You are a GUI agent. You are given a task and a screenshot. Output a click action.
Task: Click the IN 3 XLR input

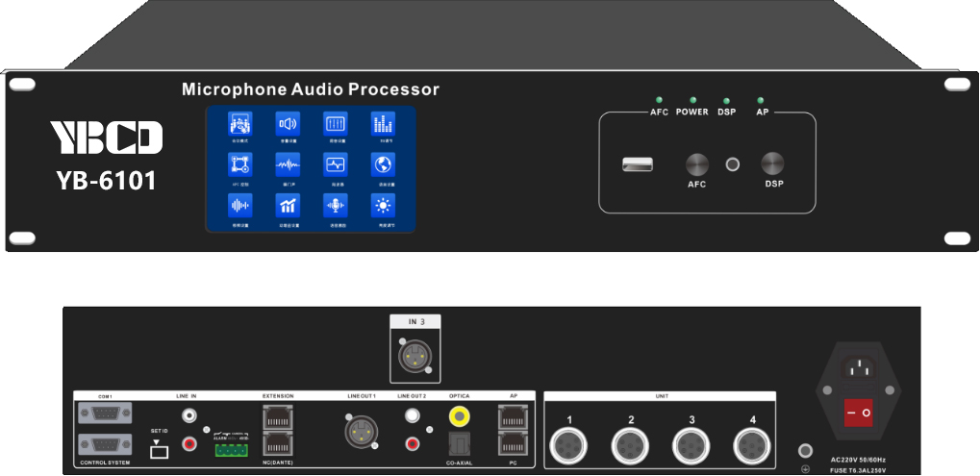pos(415,357)
